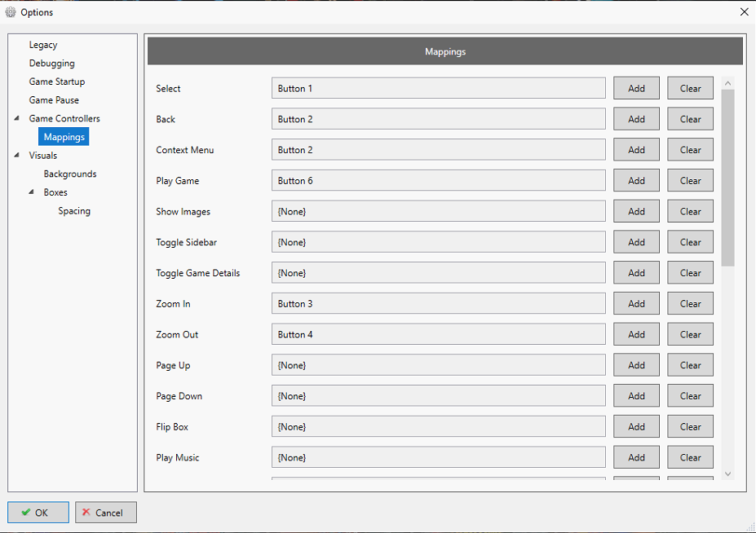Collapse the Boxes tree node
Image resolution: width=756 pixels, height=533 pixels.
tap(32, 192)
